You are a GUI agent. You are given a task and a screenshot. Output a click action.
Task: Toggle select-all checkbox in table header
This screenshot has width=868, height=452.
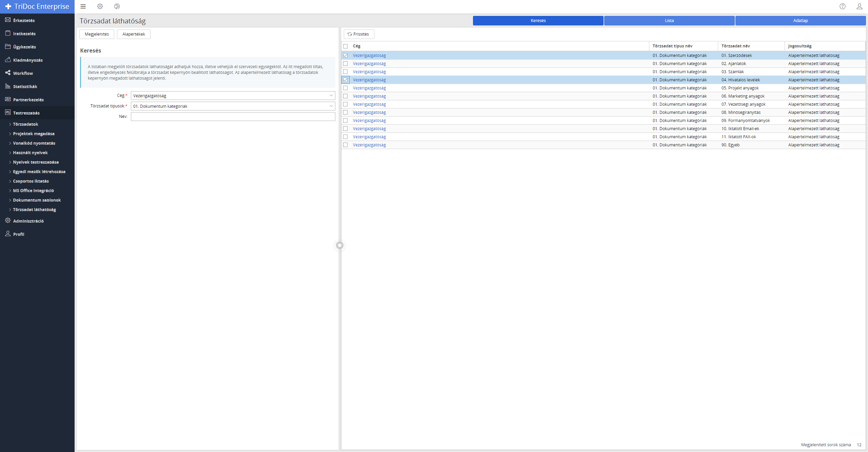346,46
